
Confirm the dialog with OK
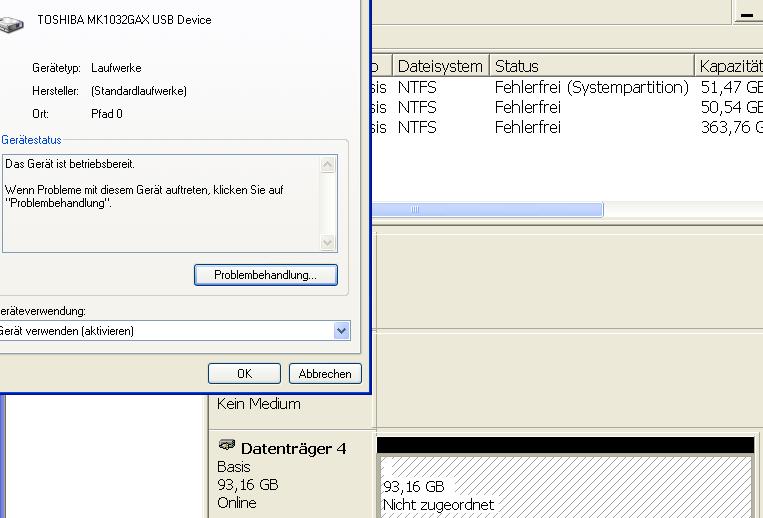pos(244,374)
